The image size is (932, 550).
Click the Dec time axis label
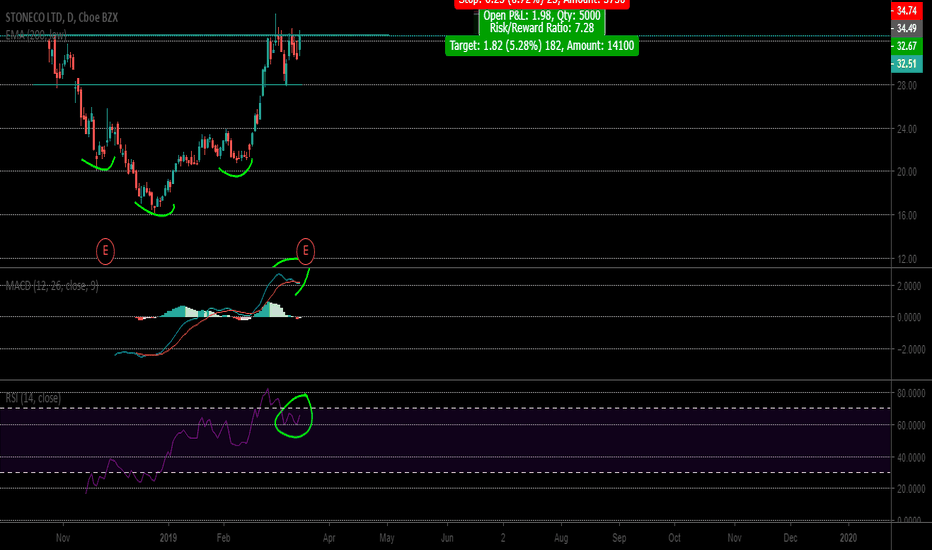coord(791,538)
